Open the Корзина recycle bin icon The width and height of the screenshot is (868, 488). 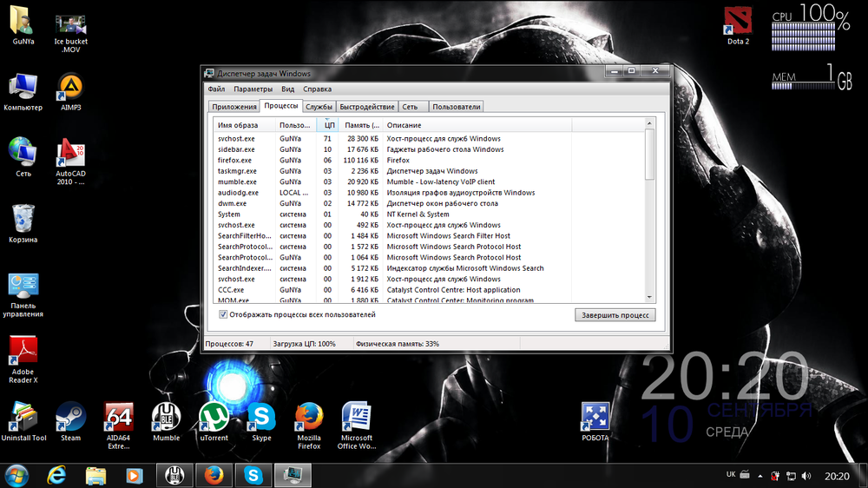[x=23, y=219]
